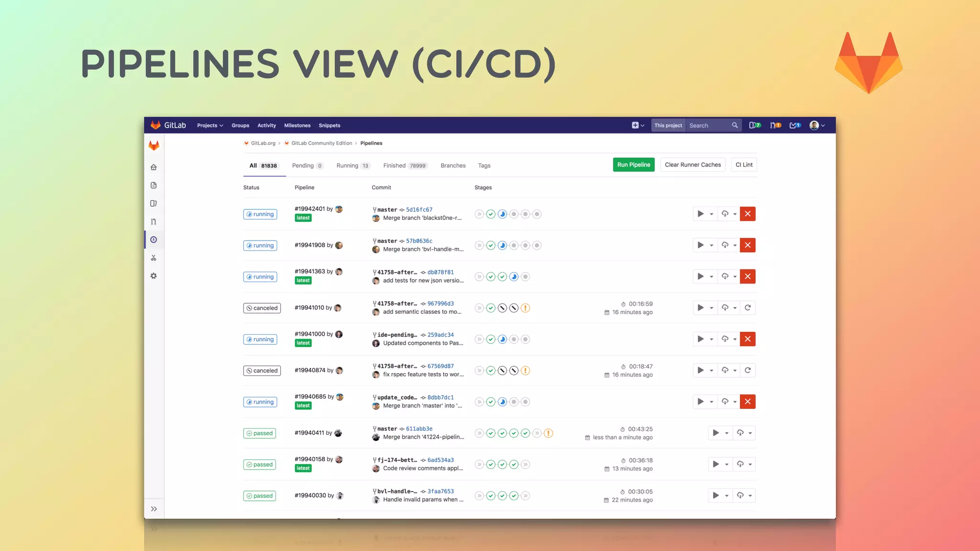Open commit link 5d16fc67
The height and width of the screenshot is (551, 980).
[419, 209]
